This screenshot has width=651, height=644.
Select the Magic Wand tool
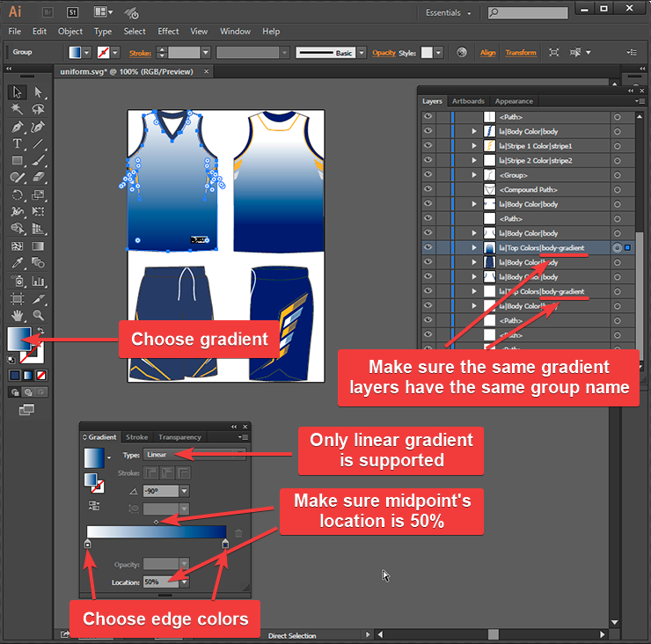pos(18,109)
